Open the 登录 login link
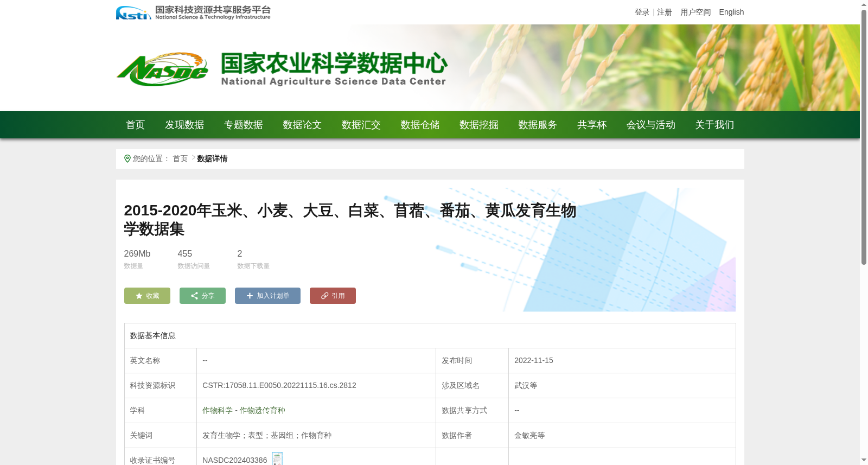868x465 pixels. coord(642,12)
